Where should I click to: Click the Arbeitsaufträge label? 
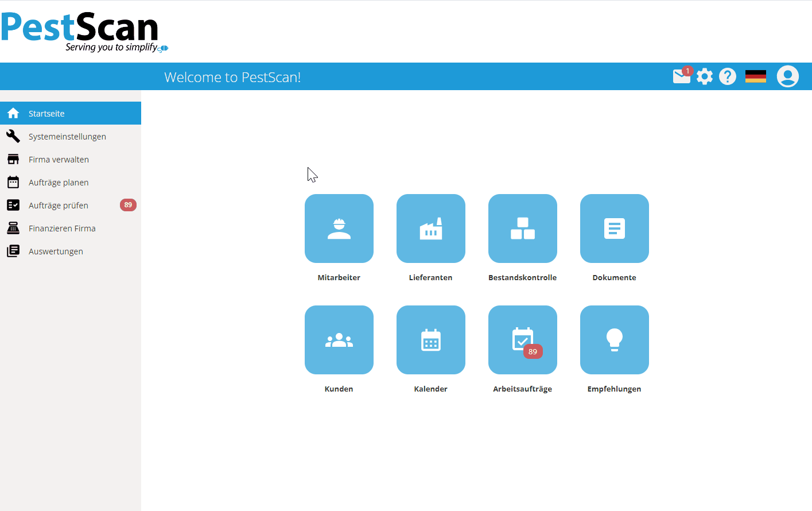click(523, 389)
